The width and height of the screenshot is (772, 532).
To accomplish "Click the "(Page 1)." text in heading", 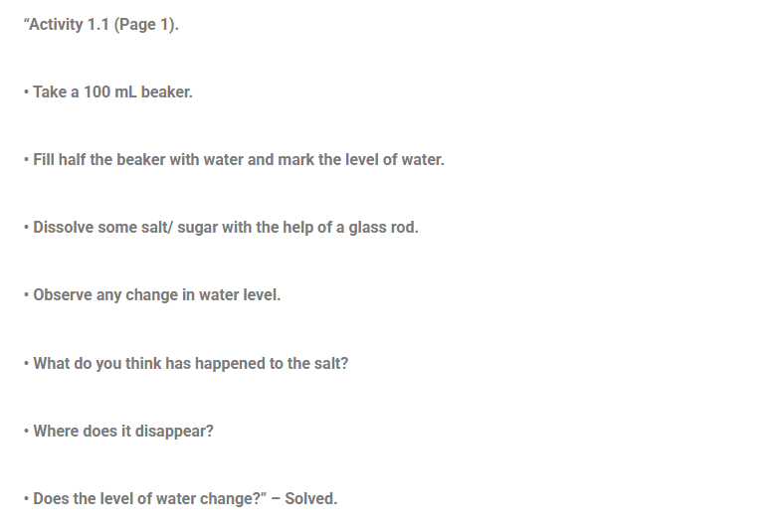I will coord(146,24).
